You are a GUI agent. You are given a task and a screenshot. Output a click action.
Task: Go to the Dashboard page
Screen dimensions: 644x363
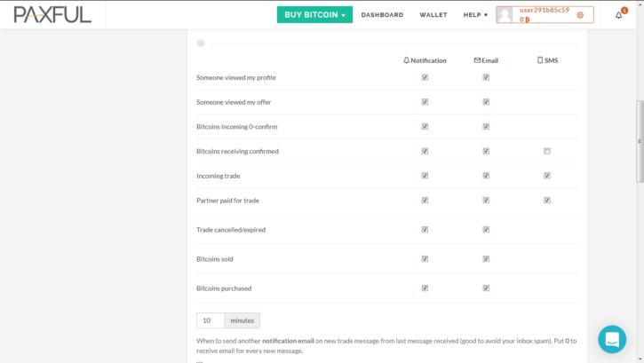click(382, 15)
